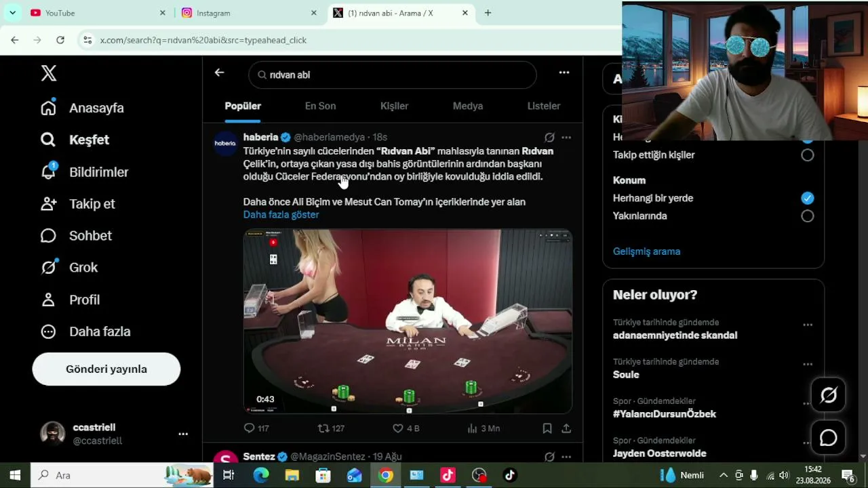Open more options for the haberia post
The height and width of the screenshot is (488, 868).
pyautogui.click(x=566, y=137)
